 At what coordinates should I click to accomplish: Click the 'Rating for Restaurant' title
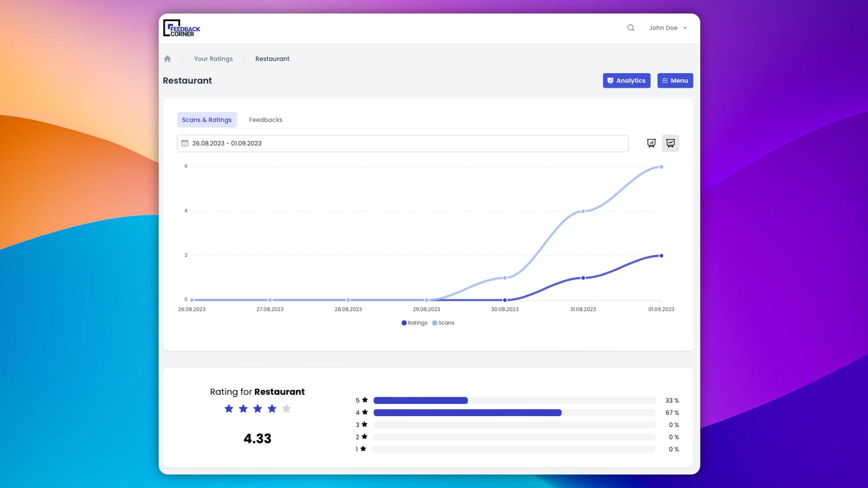pos(257,392)
